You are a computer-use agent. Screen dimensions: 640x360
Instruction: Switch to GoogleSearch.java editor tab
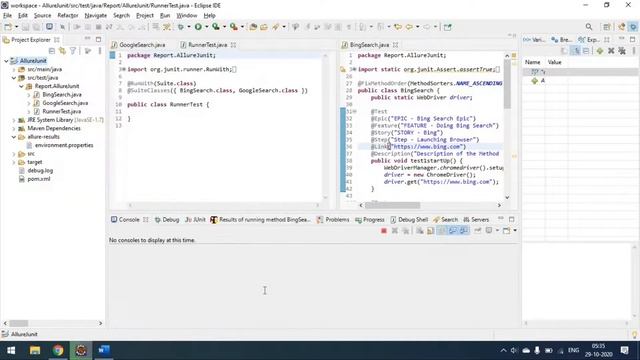(138, 45)
